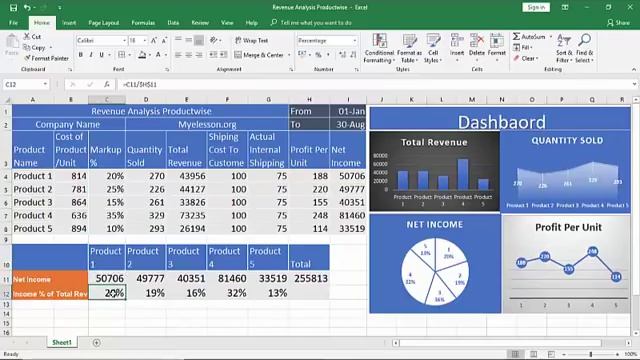This screenshot has width=640, height=360.
Task: Open the Sheet1 worksheet tab
Action: pos(62,342)
